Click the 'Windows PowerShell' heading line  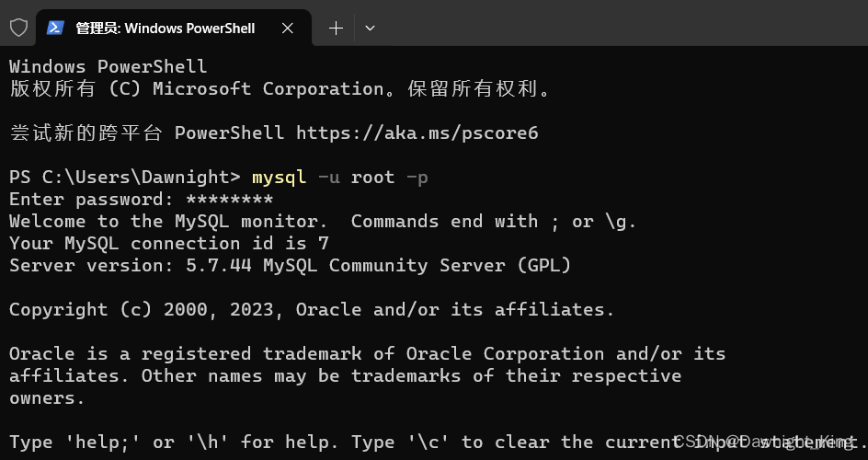pos(108,66)
